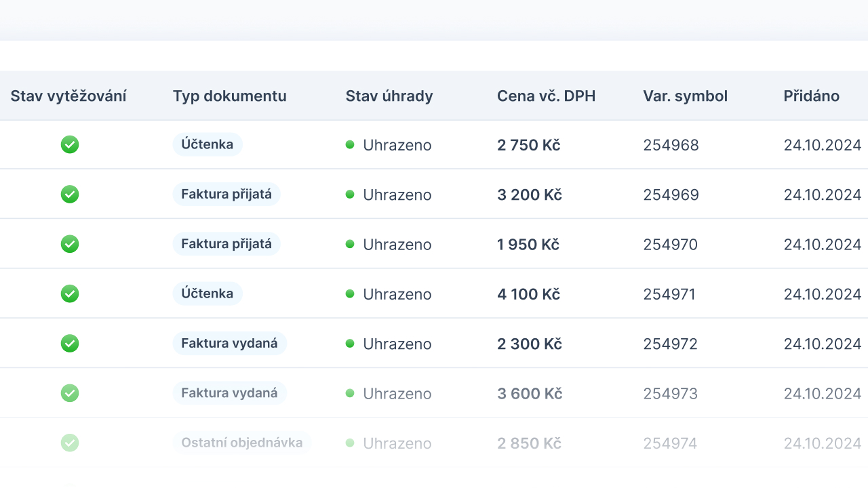Viewport: 868px width, 488px height.
Task: Toggle the green payment status dot for invoice 254968
Action: point(350,144)
